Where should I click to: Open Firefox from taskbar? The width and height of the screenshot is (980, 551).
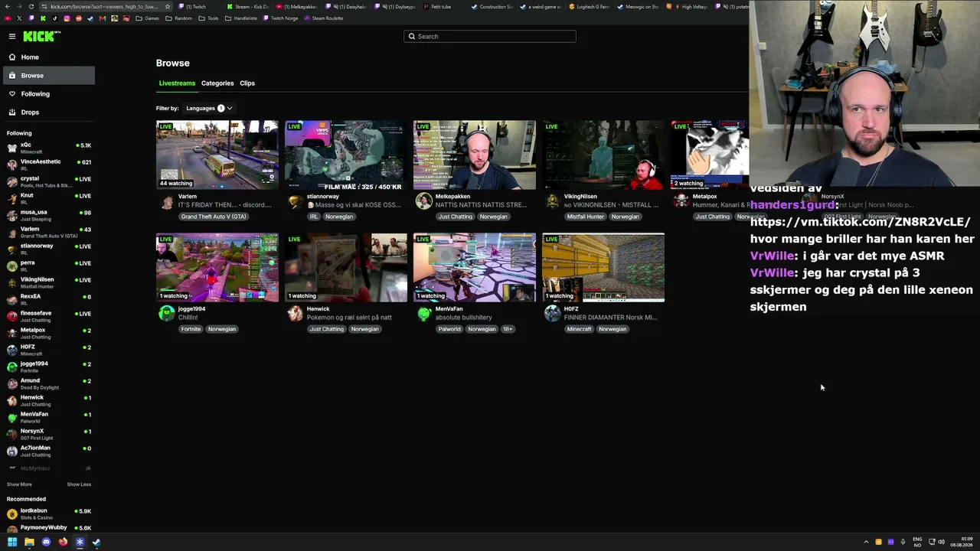(63, 543)
